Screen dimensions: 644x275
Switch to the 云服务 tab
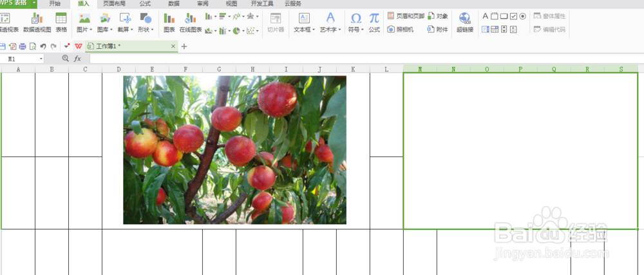[x=293, y=4]
